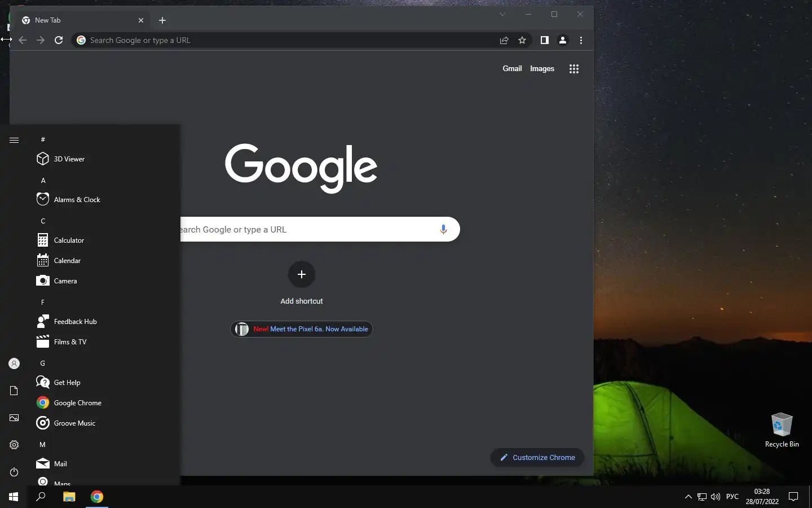This screenshot has height=508, width=812.
Task: Expand the Start menu hamburger button
Action: tap(14, 140)
